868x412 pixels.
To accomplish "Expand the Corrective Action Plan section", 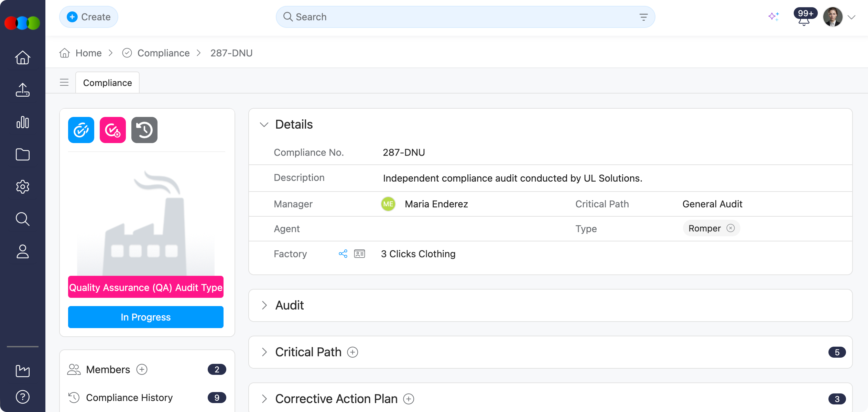I will (265, 399).
